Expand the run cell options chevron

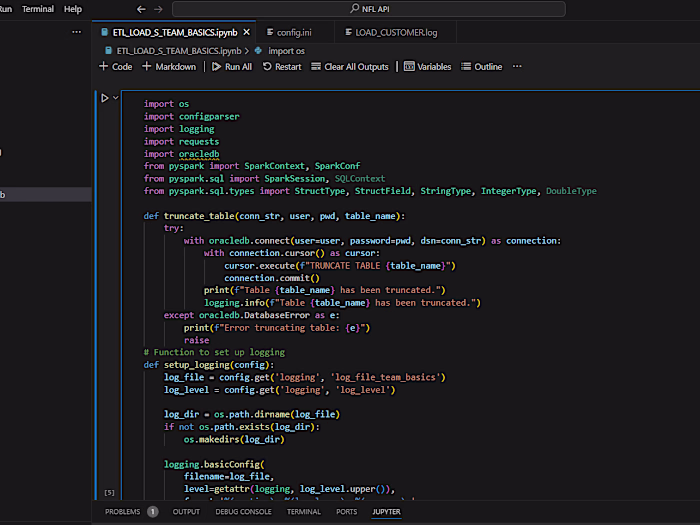pyautogui.click(x=116, y=98)
